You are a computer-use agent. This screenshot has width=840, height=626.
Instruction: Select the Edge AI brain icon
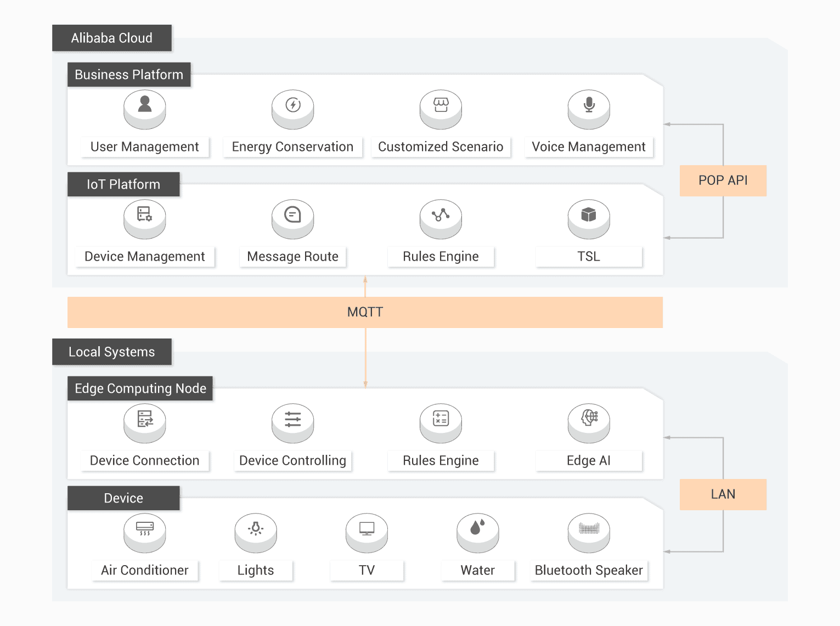(x=589, y=419)
